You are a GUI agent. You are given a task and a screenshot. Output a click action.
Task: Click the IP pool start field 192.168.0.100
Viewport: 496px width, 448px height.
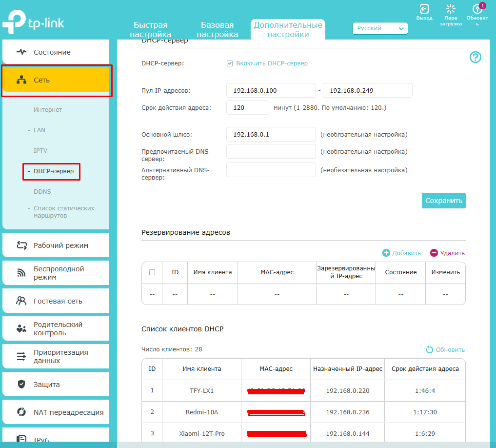pos(271,91)
